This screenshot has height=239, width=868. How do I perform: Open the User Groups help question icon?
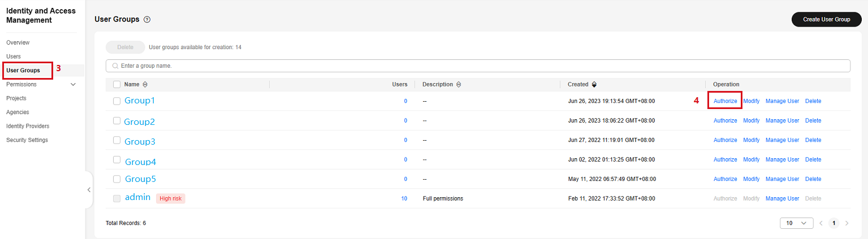tap(147, 19)
